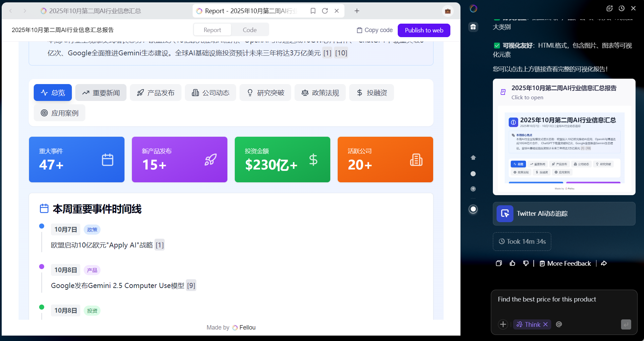The height and width of the screenshot is (341, 644).
Task: Switch to the Code view
Action: tap(250, 30)
